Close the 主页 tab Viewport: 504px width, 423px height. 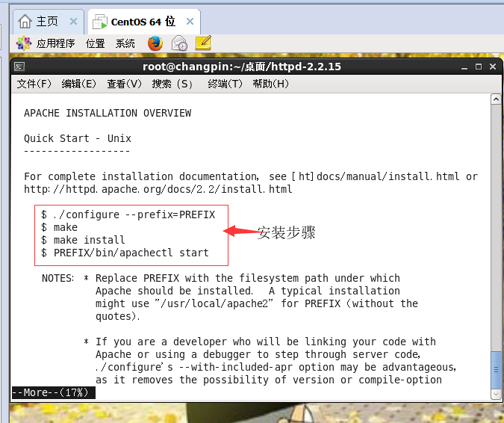click(x=73, y=22)
